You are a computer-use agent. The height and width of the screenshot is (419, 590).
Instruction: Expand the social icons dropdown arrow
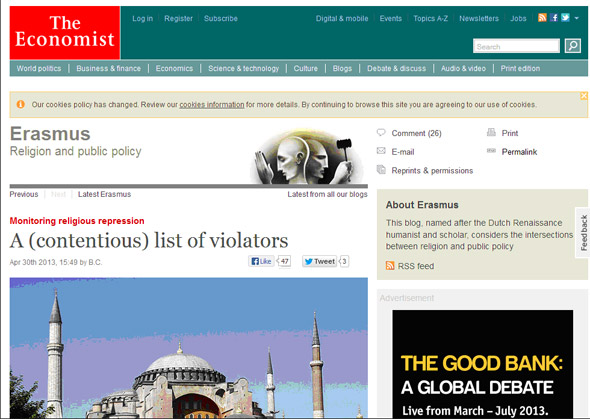(x=576, y=18)
